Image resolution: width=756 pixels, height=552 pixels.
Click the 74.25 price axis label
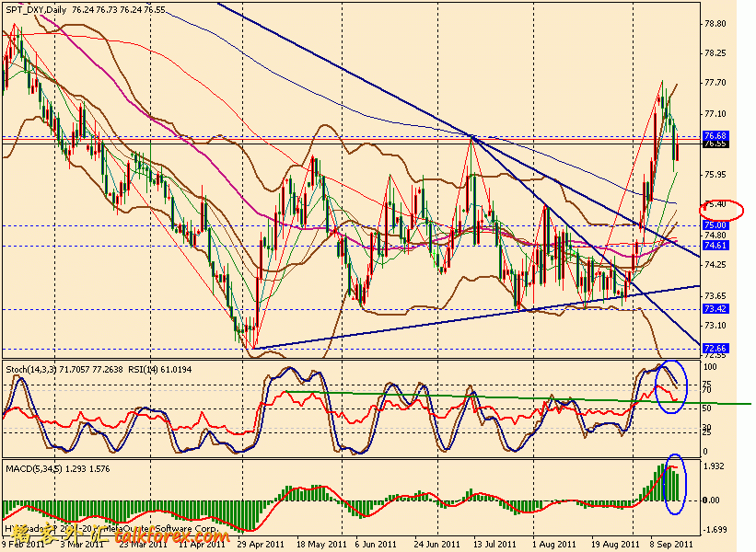(715, 265)
